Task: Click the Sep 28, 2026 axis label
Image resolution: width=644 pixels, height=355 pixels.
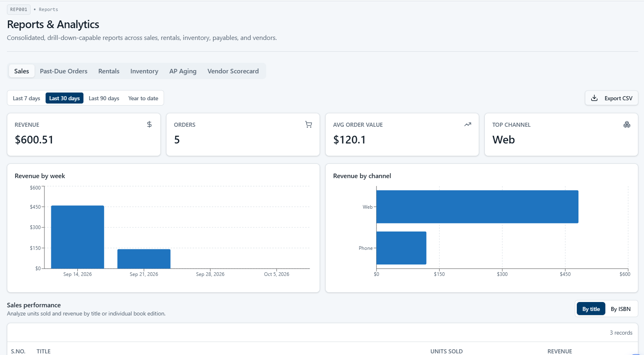Action: pyautogui.click(x=210, y=274)
